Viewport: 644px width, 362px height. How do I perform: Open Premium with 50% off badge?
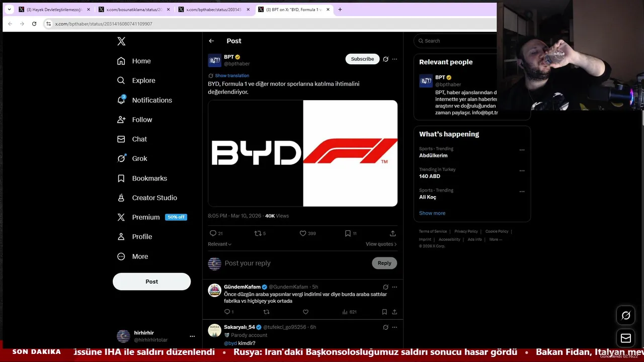[151, 217]
